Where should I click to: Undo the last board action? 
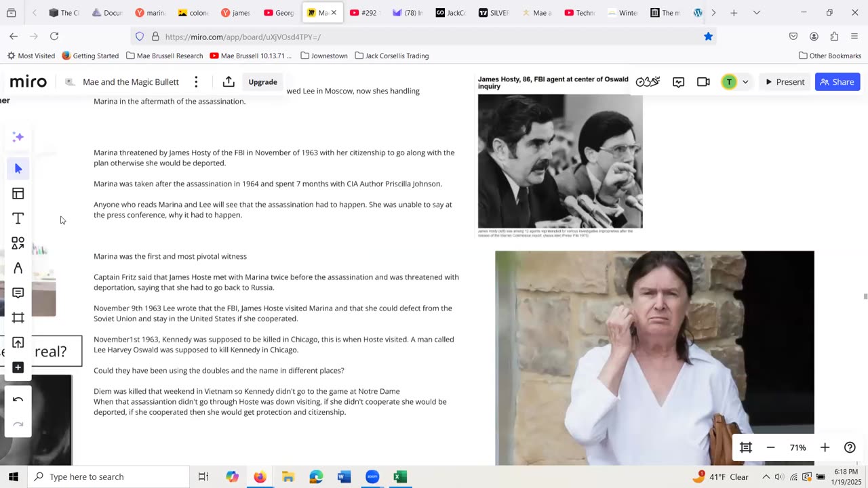point(18,400)
